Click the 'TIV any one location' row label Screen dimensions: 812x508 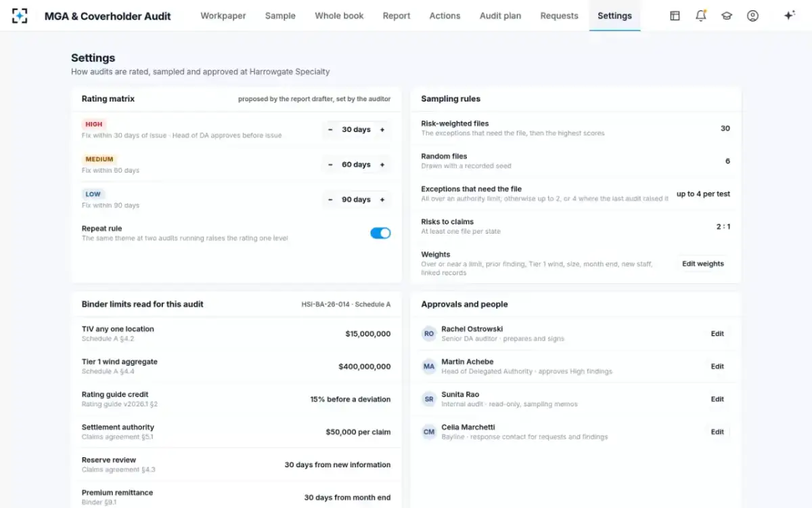(x=118, y=329)
